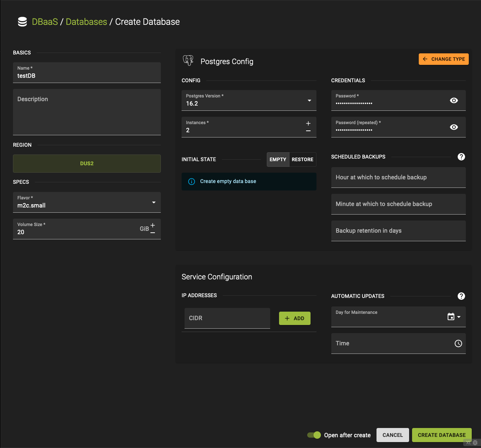Image resolution: width=481 pixels, height=448 pixels.
Task: Click the Automatic Updates help icon
Action: [x=461, y=296]
